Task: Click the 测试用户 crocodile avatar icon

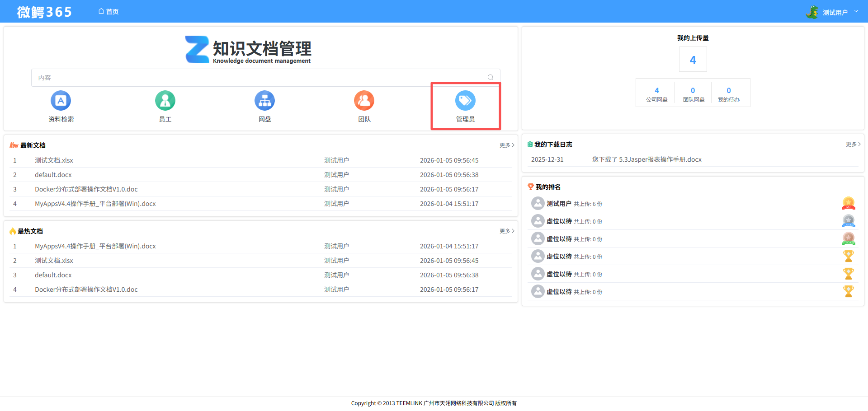Action: [812, 12]
